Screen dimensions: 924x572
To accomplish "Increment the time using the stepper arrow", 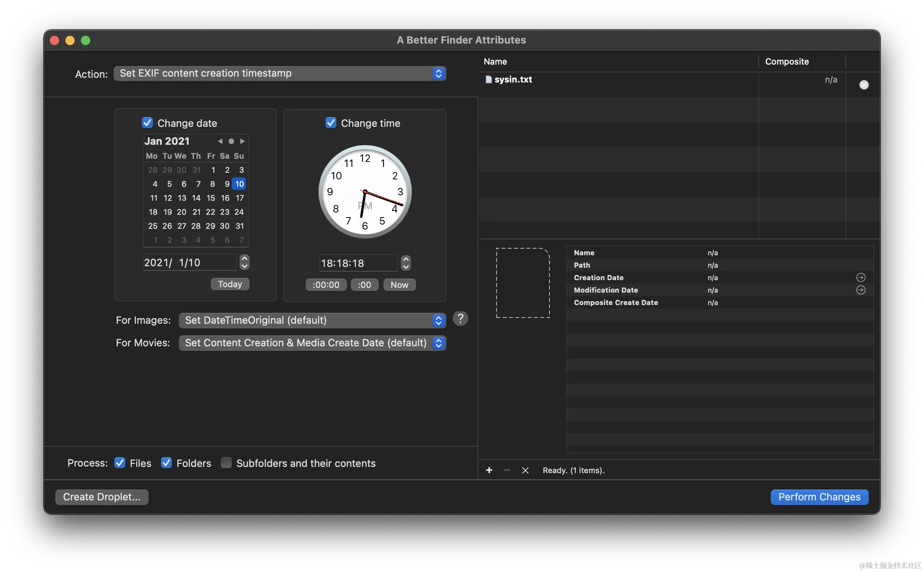I will pos(406,259).
